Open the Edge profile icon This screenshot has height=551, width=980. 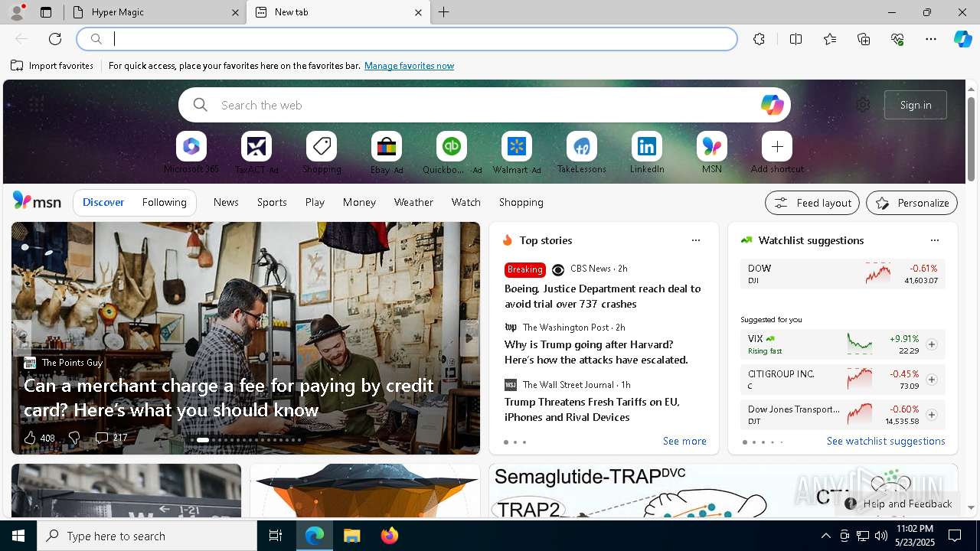(16, 12)
